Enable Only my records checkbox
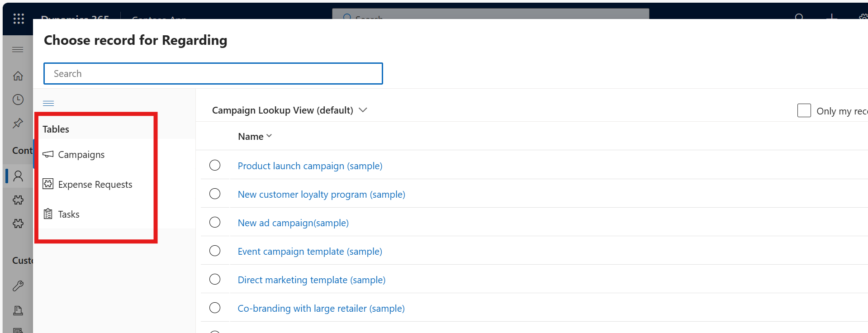The image size is (868, 333). click(804, 111)
